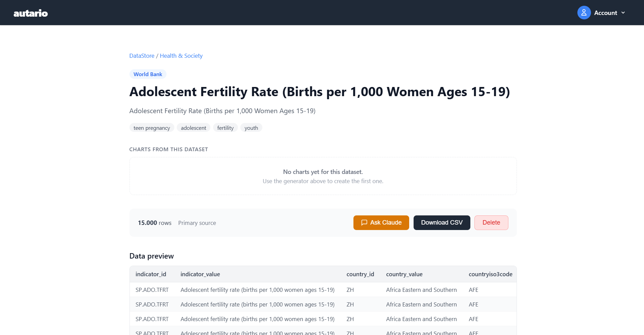The image size is (644, 335).
Task: Select the teen pregnancy tag
Action: [152, 128]
